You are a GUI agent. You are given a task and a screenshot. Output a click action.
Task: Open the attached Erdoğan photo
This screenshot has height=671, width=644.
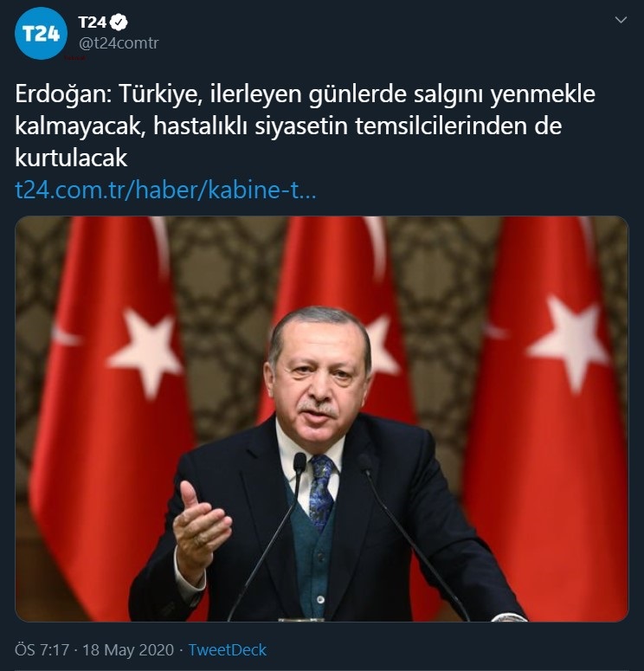coord(322,418)
